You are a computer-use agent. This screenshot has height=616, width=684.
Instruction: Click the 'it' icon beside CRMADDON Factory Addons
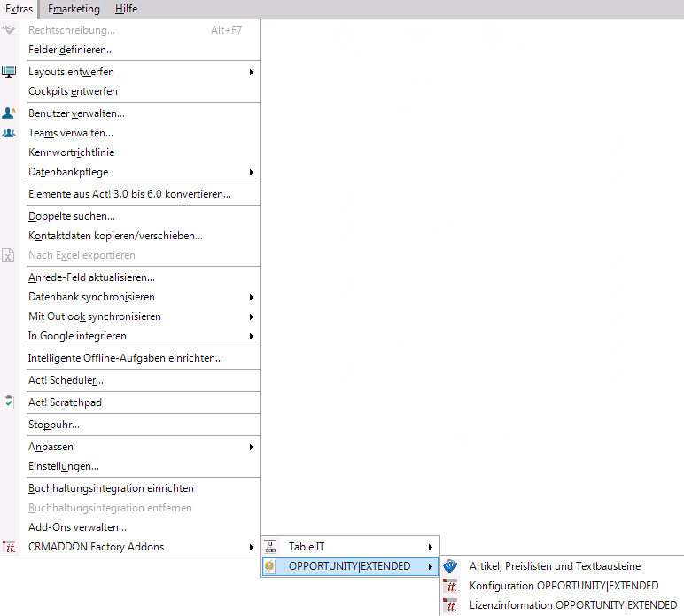9,547
